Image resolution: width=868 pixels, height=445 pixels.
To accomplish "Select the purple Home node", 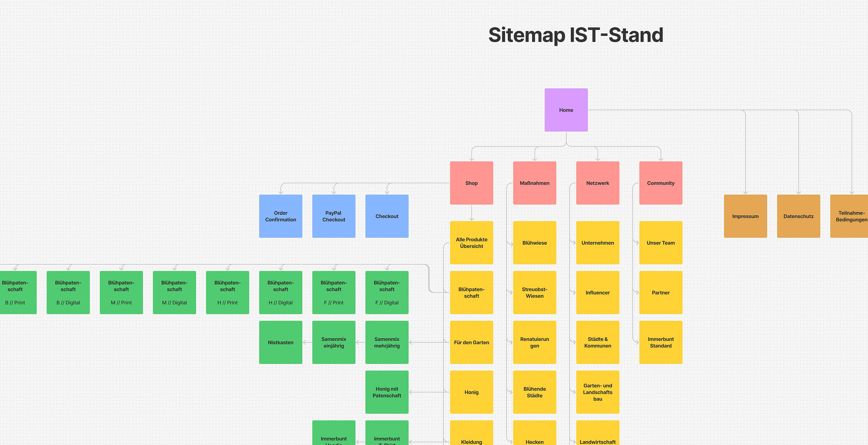I will click(x=566, y=110).
